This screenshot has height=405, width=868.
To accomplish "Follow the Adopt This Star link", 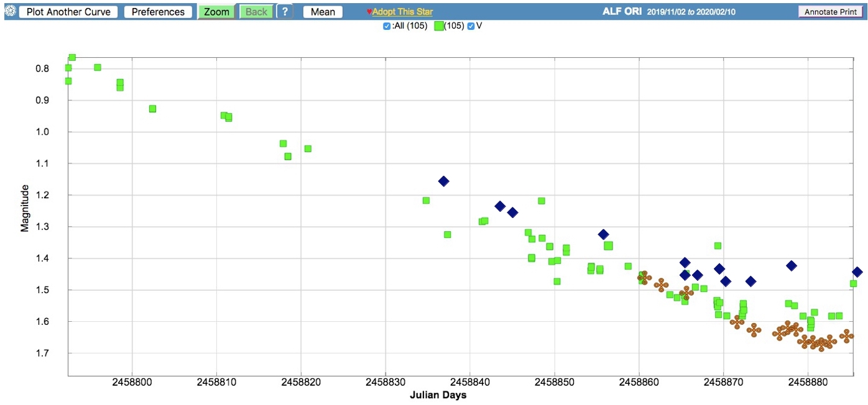I will click(x=402, y=12).
